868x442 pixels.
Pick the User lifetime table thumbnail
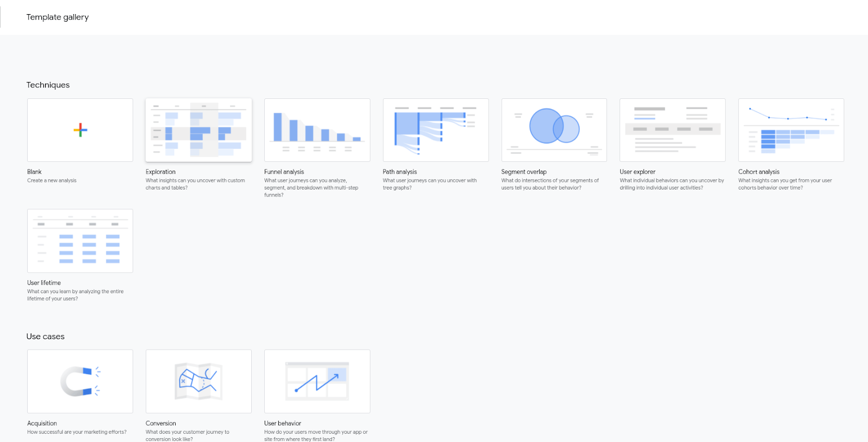point(80,241)
